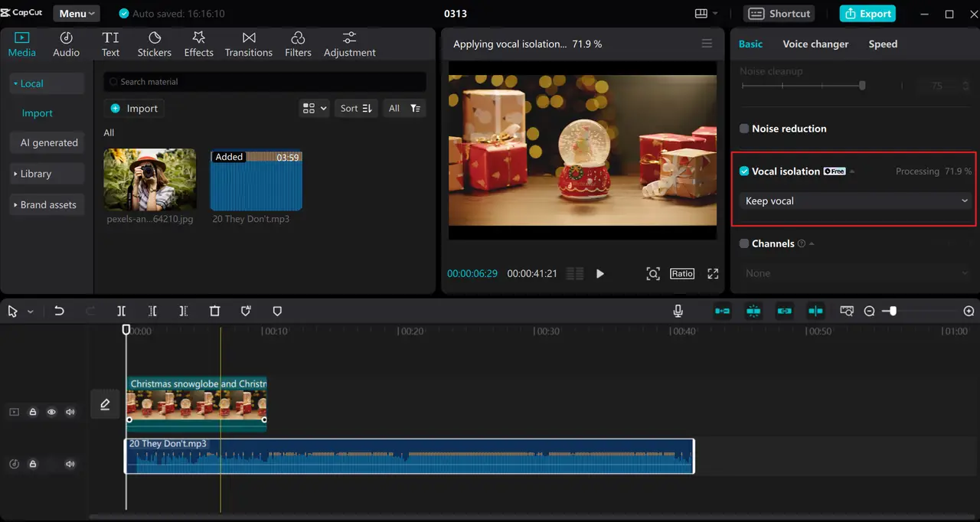Open the selection tool mode dropdown arrow
The width and height of the screenshot is (980, 522).
coord(31,312)
